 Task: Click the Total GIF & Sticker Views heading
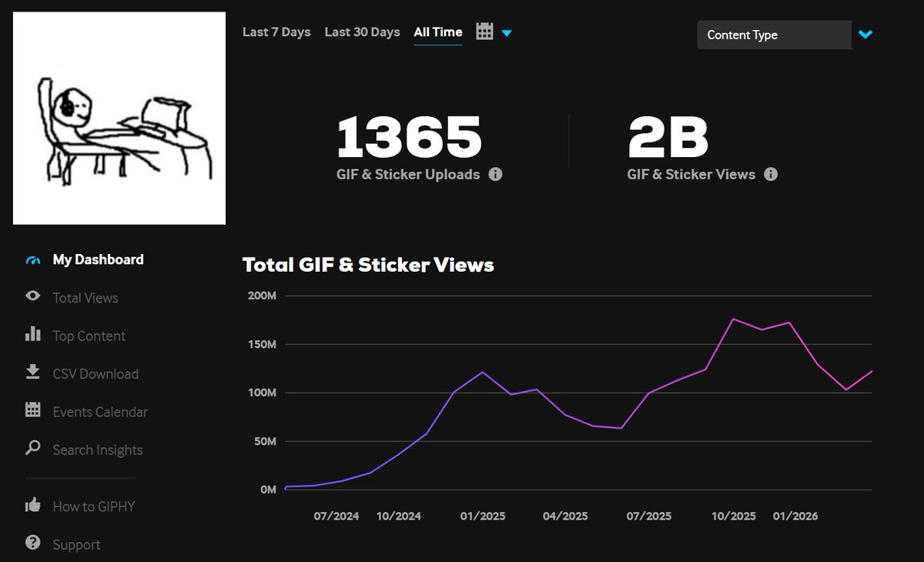pos(368,265)
